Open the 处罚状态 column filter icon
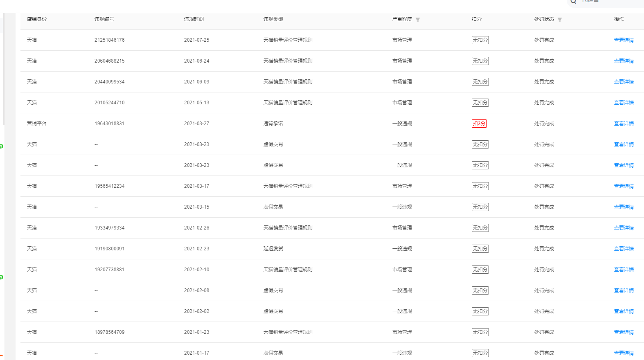This screenshot has width=644, height=360. click(x=559, y=20)
